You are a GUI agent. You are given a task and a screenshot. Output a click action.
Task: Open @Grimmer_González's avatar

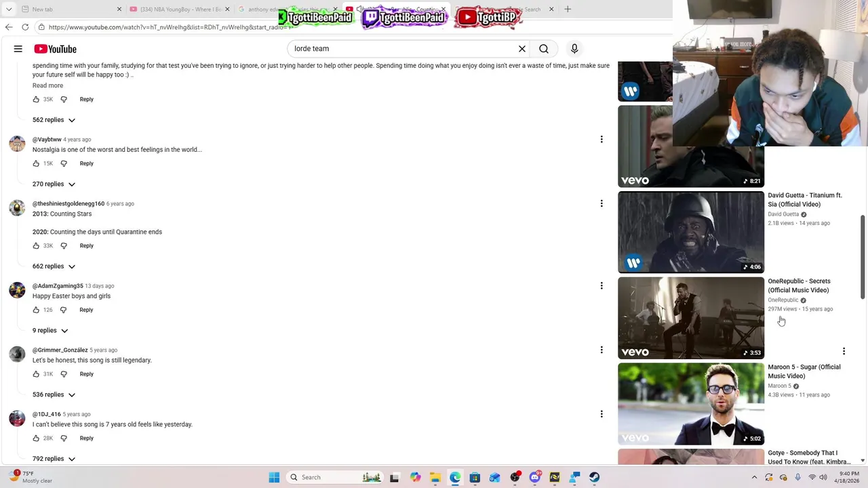(17, 354)
